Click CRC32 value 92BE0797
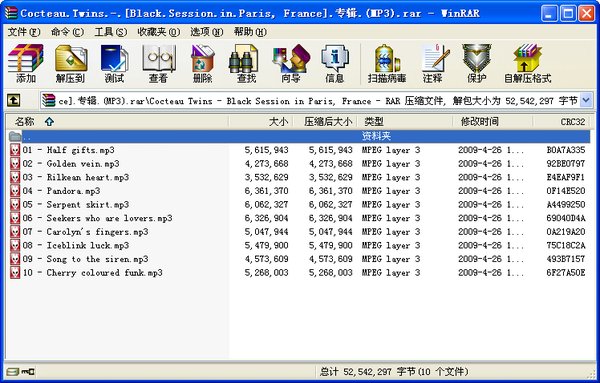 [566, 164]
